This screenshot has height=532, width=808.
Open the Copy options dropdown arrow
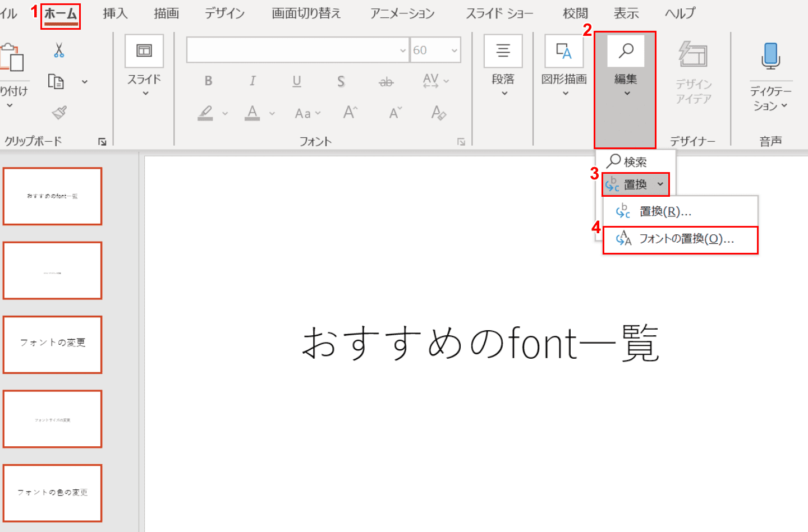tap(85, 82)
